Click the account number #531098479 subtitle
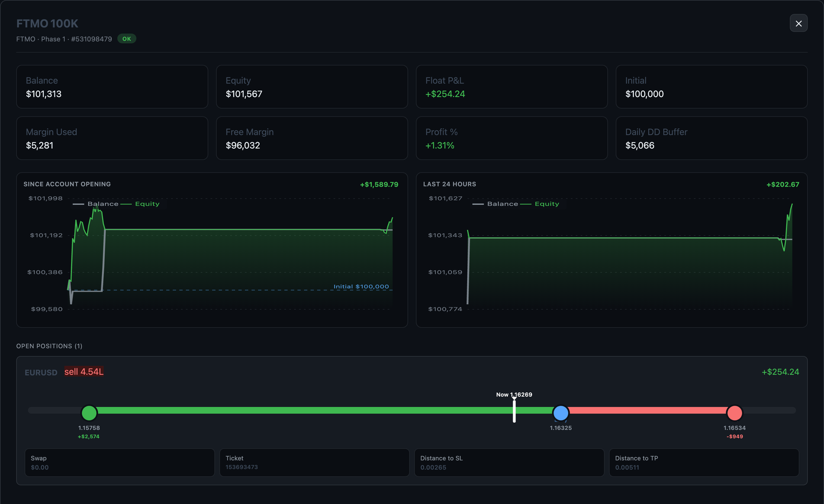 [x=92, y=39]
